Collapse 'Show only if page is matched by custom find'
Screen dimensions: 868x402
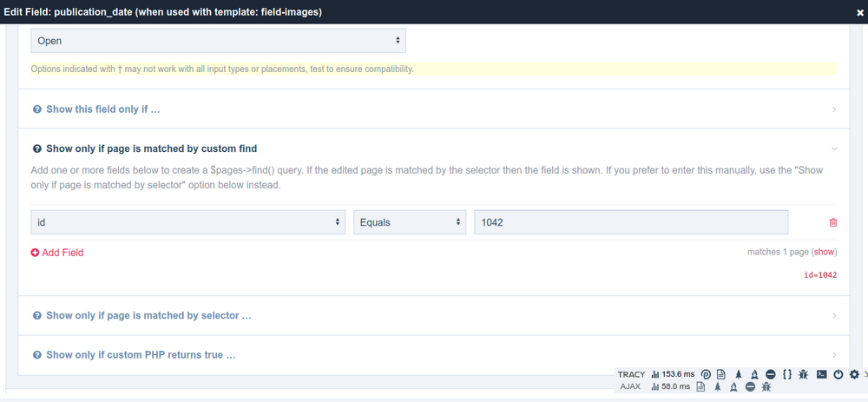pos(151,148)
